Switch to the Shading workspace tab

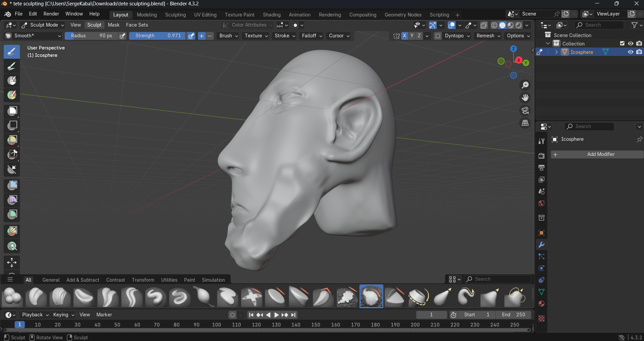click(x=271, y=15)
